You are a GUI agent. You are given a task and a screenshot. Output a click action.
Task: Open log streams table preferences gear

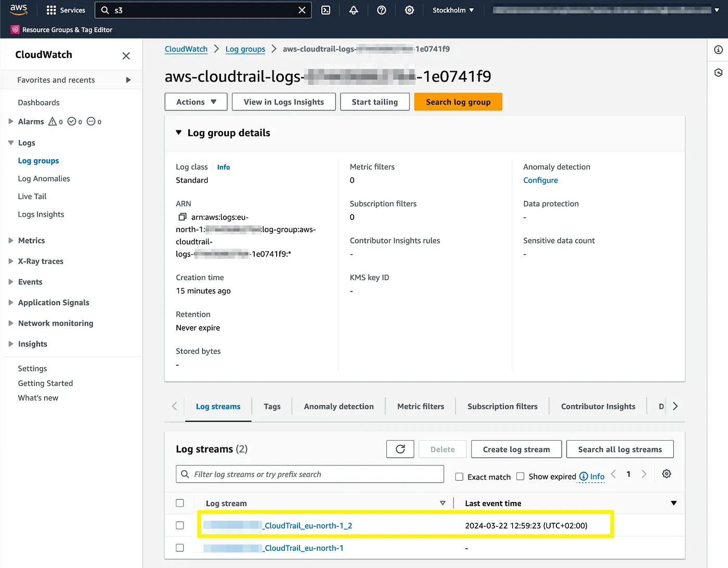click(x=667, y=474)
